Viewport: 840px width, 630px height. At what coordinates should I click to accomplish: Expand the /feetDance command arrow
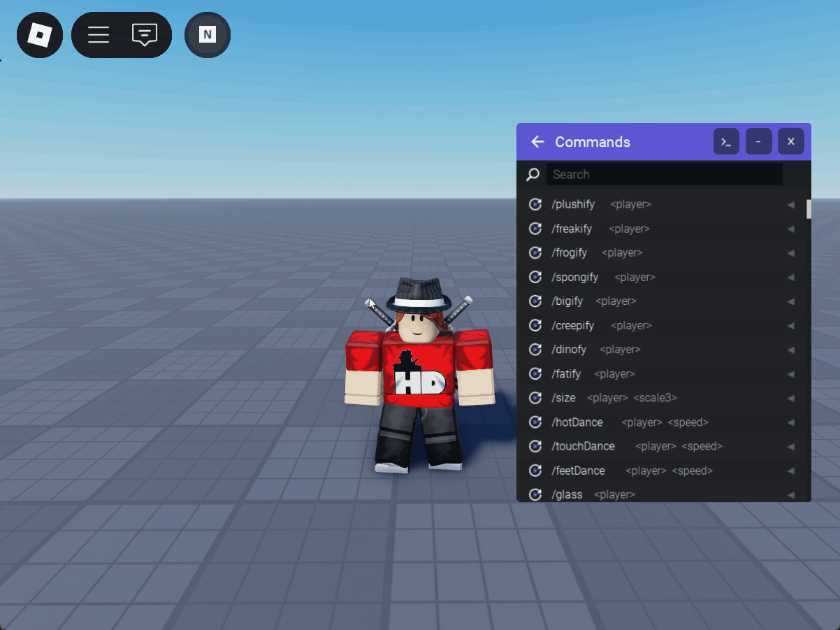[x=791, y=471]
